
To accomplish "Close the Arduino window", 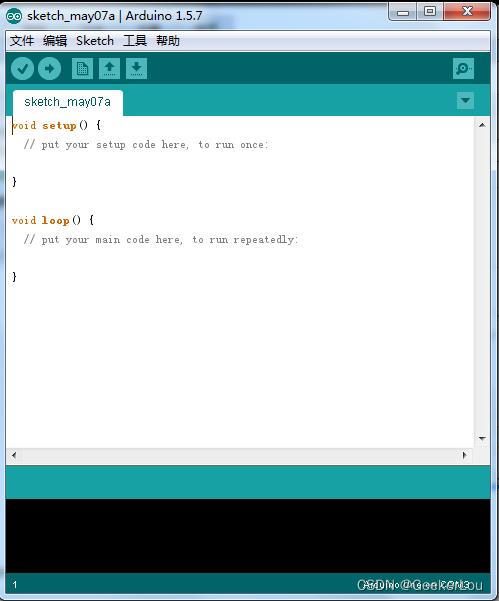I will coord(467,11).
